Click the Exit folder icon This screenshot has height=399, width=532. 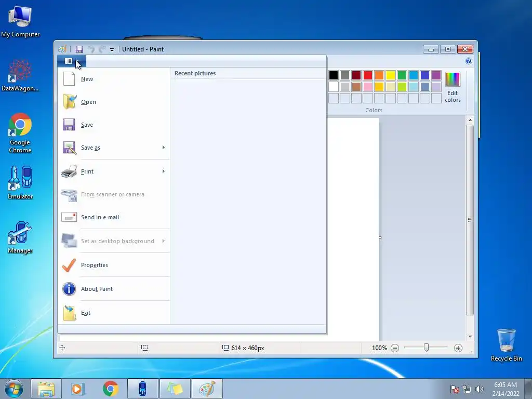[x=69, y=313]
